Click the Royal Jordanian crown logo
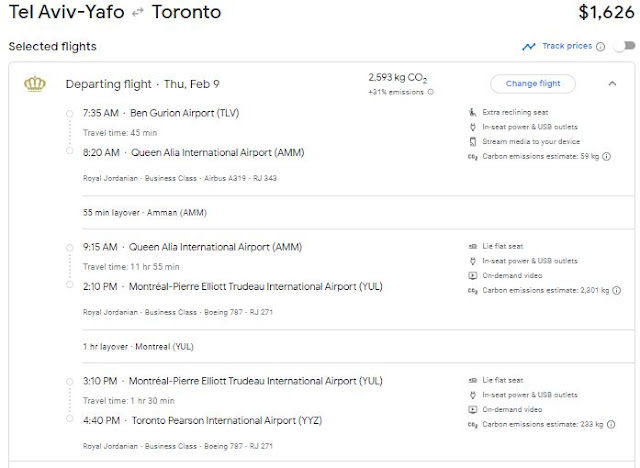This screenshot has width=640, height=468. 35,84
